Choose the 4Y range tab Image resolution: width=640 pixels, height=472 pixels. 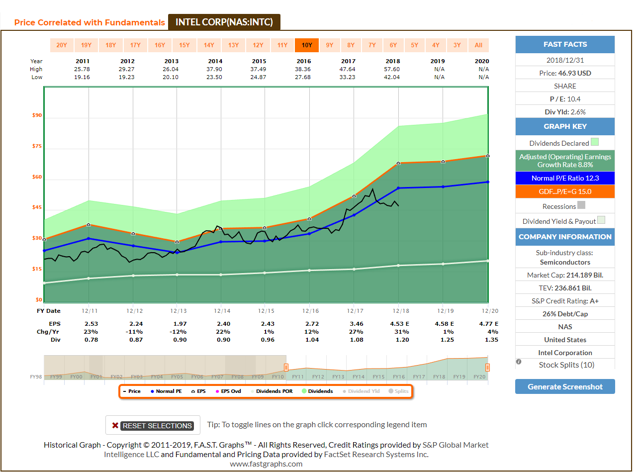(x=436, y=45)
